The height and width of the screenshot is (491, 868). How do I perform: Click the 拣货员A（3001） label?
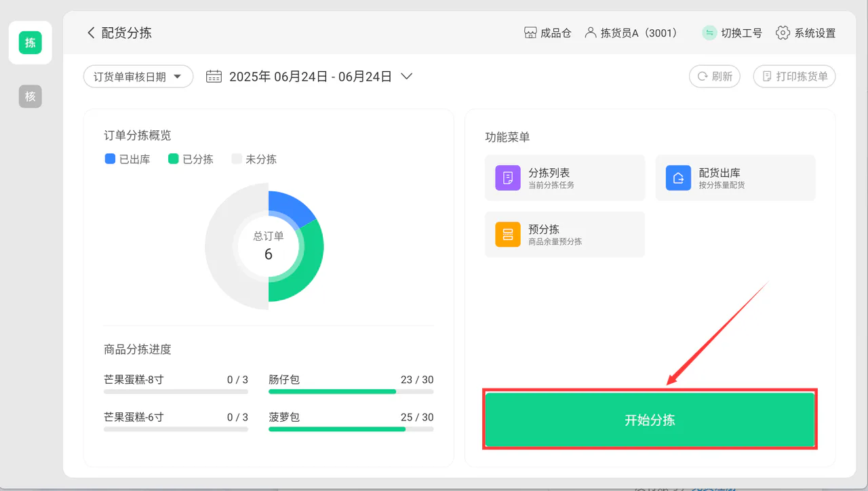(640, 33)
